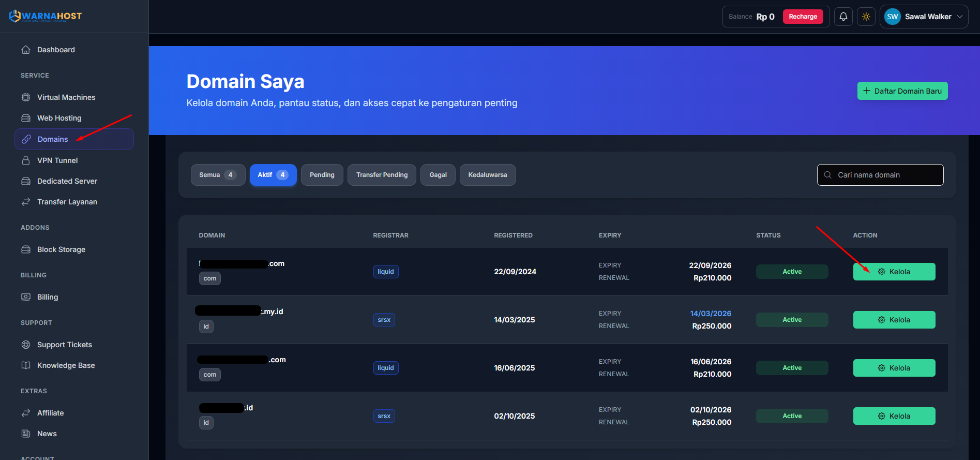Viewport: 980px width, 460px height.
Task: Expand the Sawal Walker account dropdown
Action: coord(924,17)
